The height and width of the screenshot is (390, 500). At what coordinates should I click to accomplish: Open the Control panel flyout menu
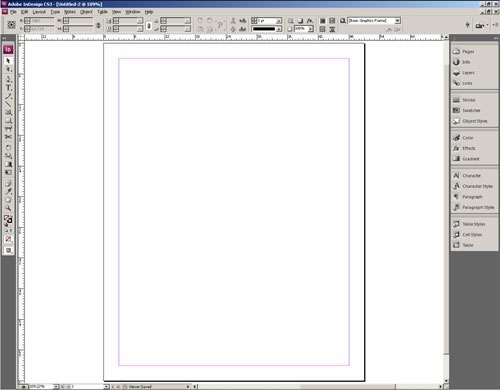[495, 25]
